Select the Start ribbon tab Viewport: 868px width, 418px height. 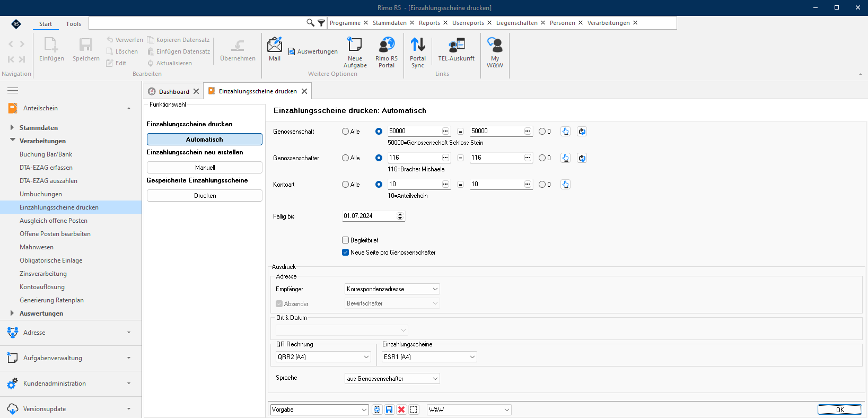tap(46, 24)
